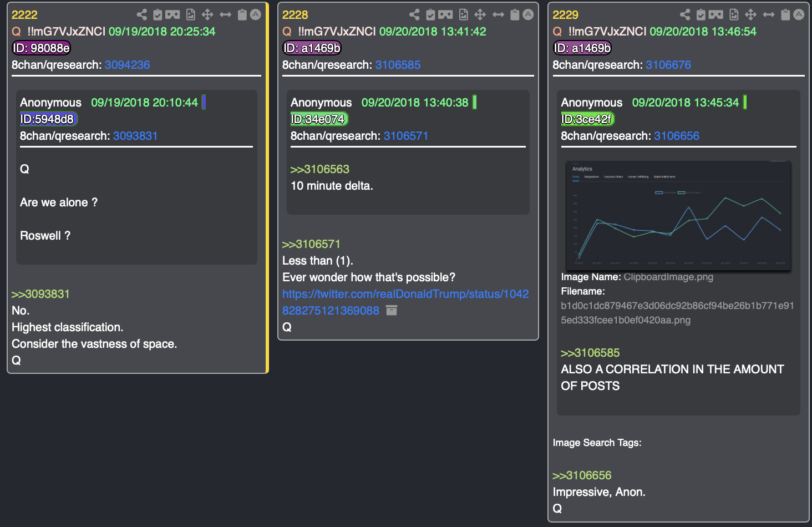This screenshot has height=527, width=812.
Task: Collapse post 2228 with round up-arrow icon
Action: [x=529, y=14]
